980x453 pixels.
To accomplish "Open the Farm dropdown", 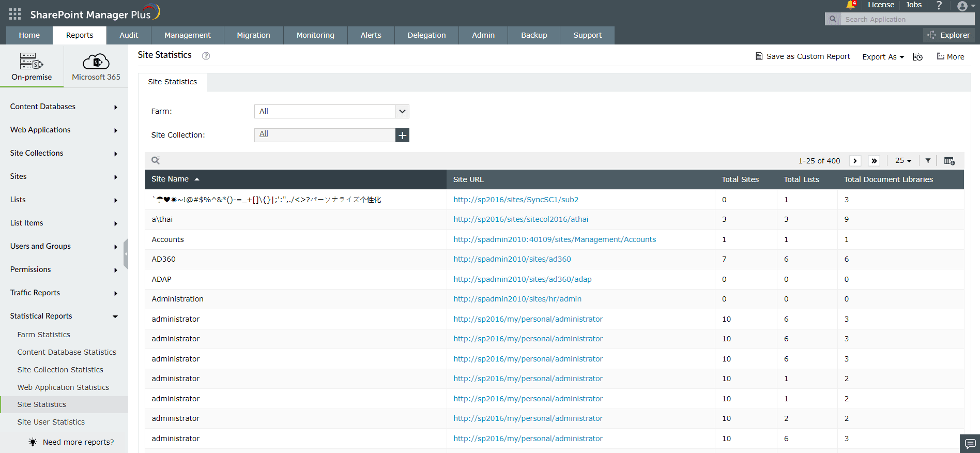I will pyautogui.click(x=332, y=111).
